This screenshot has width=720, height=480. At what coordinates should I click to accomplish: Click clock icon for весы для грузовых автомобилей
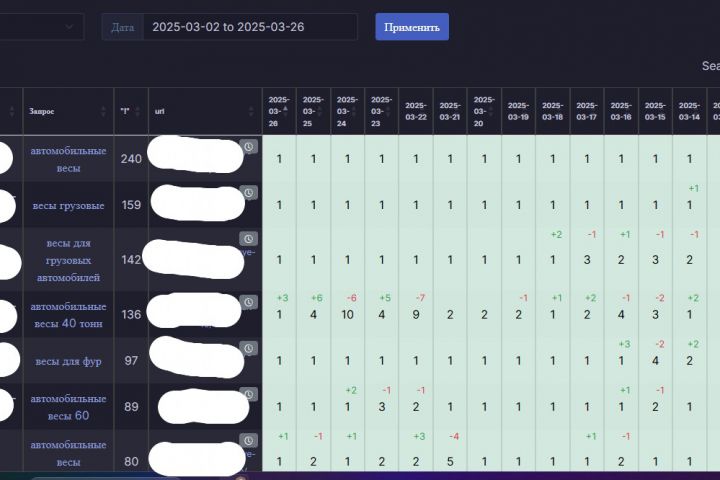coord(249,238)
